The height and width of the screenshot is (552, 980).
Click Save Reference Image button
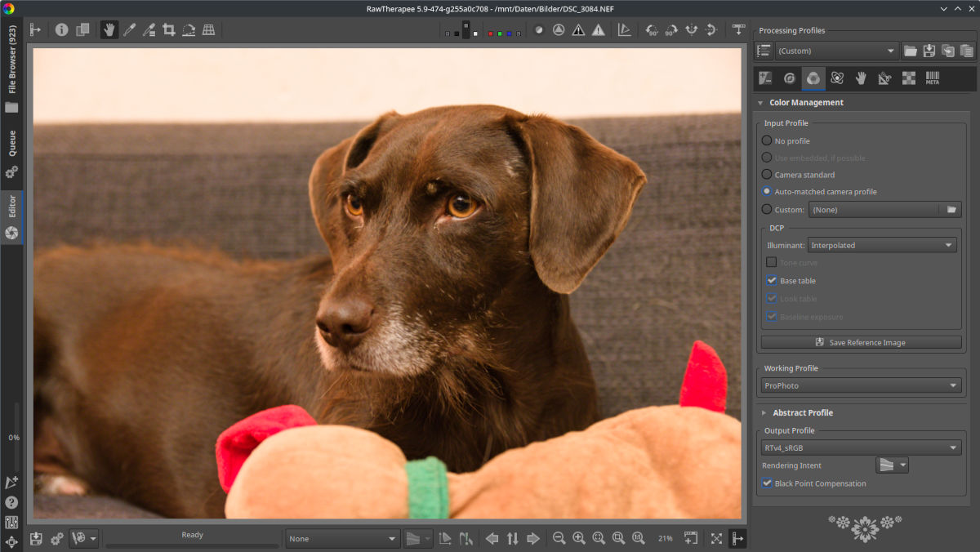coord(861,342)
